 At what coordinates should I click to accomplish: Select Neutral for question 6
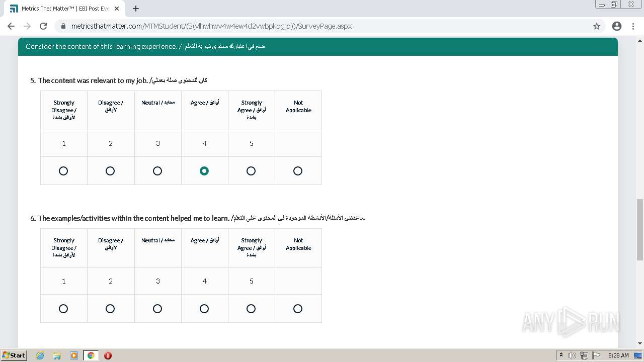click(x=157, y=309)
